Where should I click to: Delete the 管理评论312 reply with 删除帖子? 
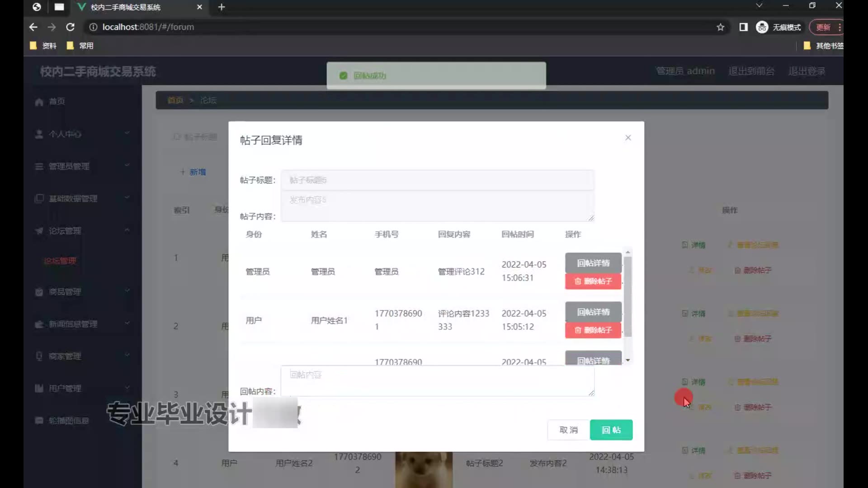click(x=593, y=281)
